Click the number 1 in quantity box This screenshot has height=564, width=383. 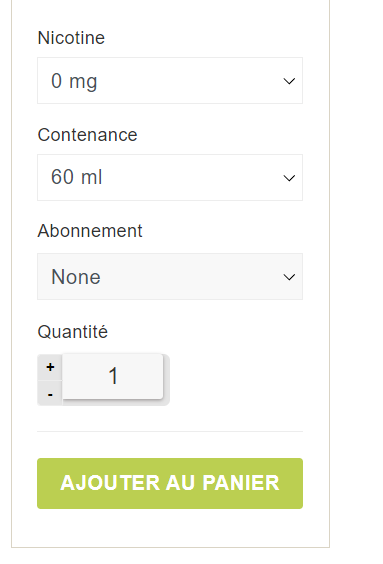click(x=113, y=376)
